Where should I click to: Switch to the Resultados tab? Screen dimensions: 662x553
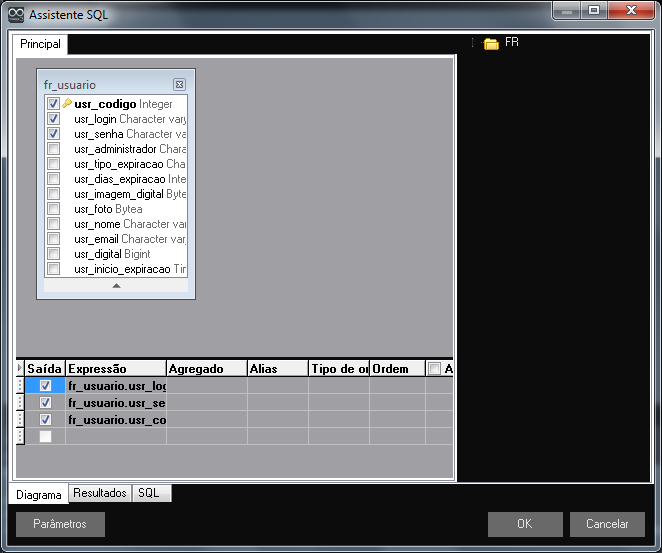pos(100,493)
